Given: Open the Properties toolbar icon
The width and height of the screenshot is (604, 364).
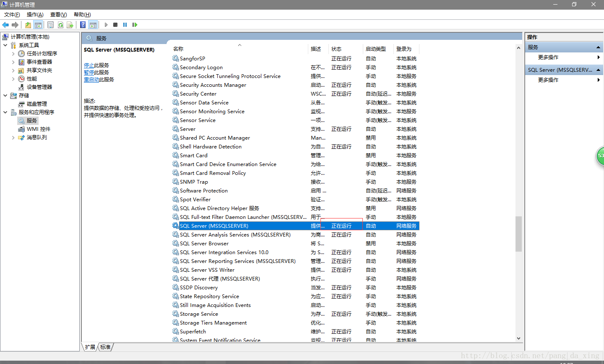Looking at the screenshot, I should 50,25.
